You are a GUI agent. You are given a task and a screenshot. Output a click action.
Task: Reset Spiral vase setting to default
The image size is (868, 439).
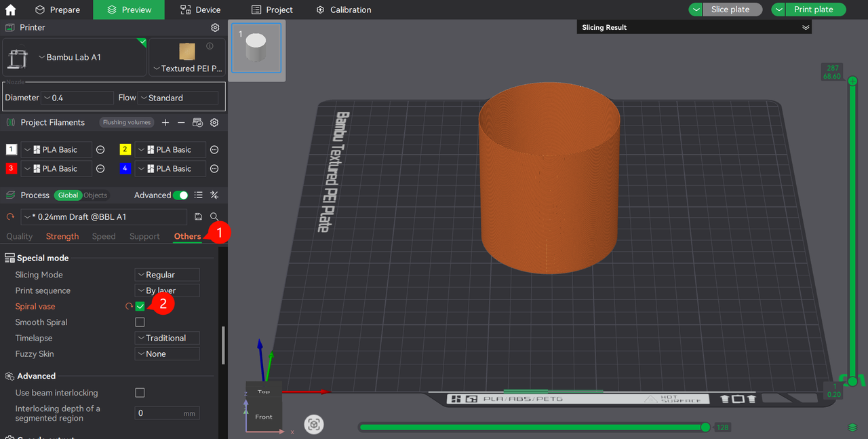[x=129, y=307]
